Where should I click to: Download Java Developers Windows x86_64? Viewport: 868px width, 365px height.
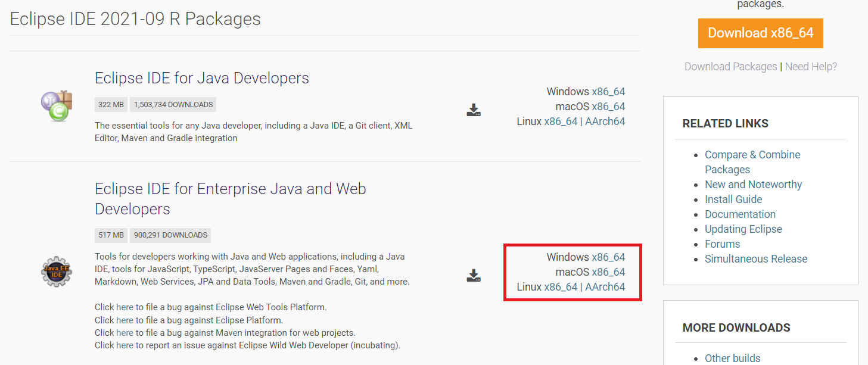[608, 92]
